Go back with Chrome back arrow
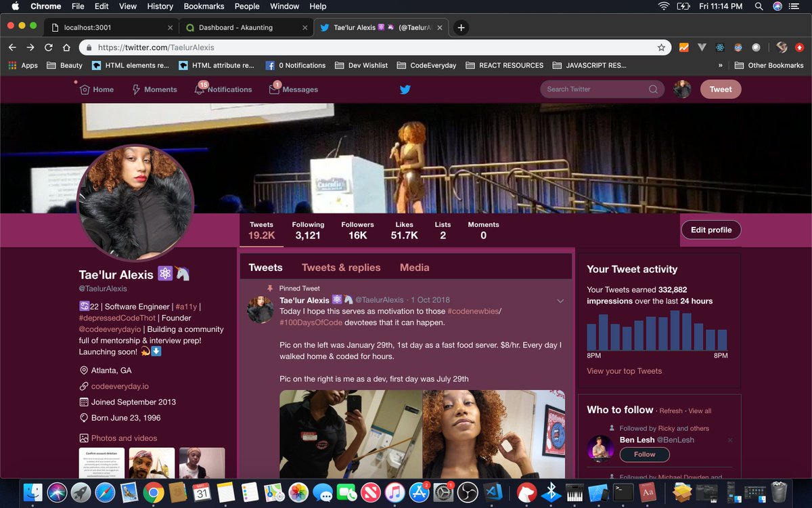This screenshot has width=812, height=508. point(12,47)
